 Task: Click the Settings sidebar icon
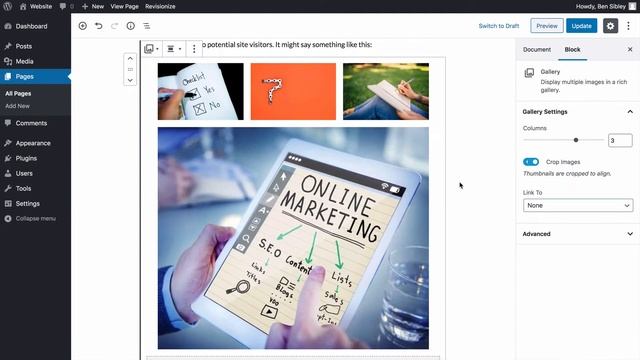point(8,203)
